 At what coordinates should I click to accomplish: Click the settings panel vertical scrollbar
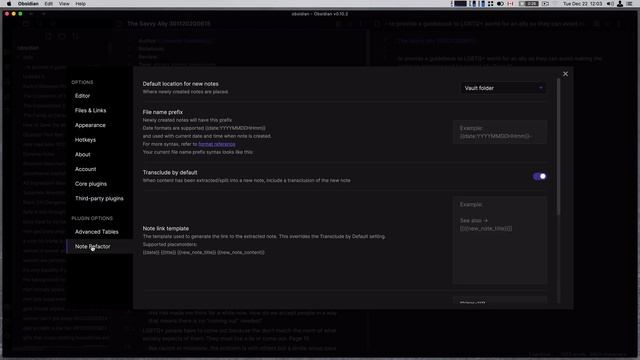point(558,147)
